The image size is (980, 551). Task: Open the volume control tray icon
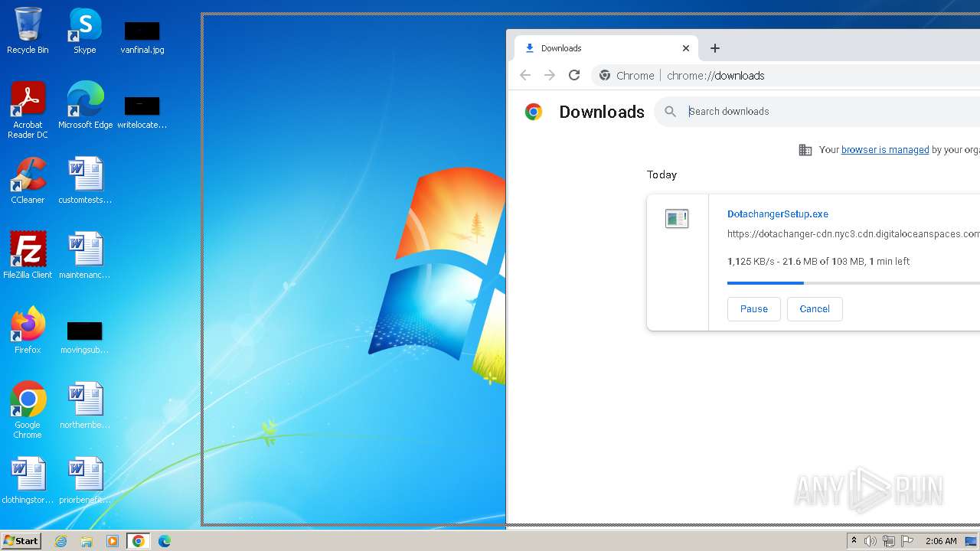871,541
